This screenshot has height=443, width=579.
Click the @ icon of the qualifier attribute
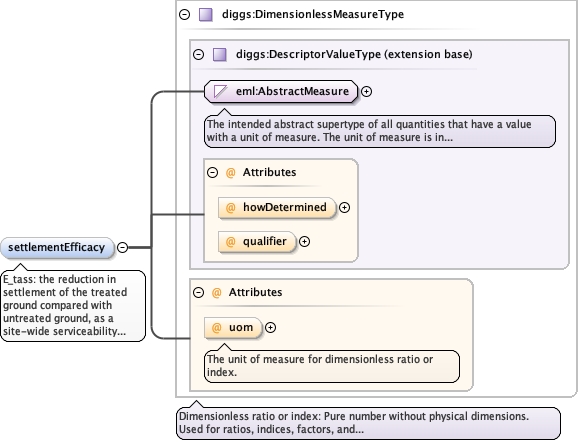tap(230, 241)
